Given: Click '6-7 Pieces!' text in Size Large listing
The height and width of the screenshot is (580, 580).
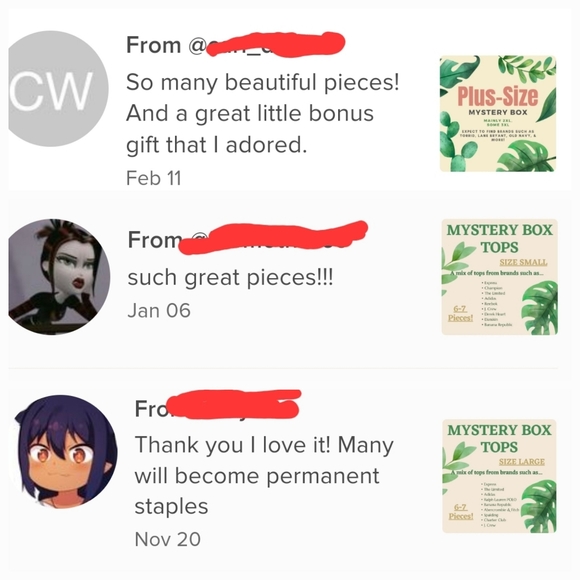Looking at the screenshot, I should tap(461, 512).
